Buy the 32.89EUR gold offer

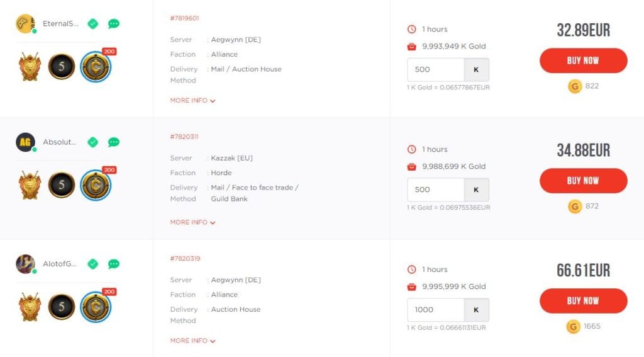[583, 60]
